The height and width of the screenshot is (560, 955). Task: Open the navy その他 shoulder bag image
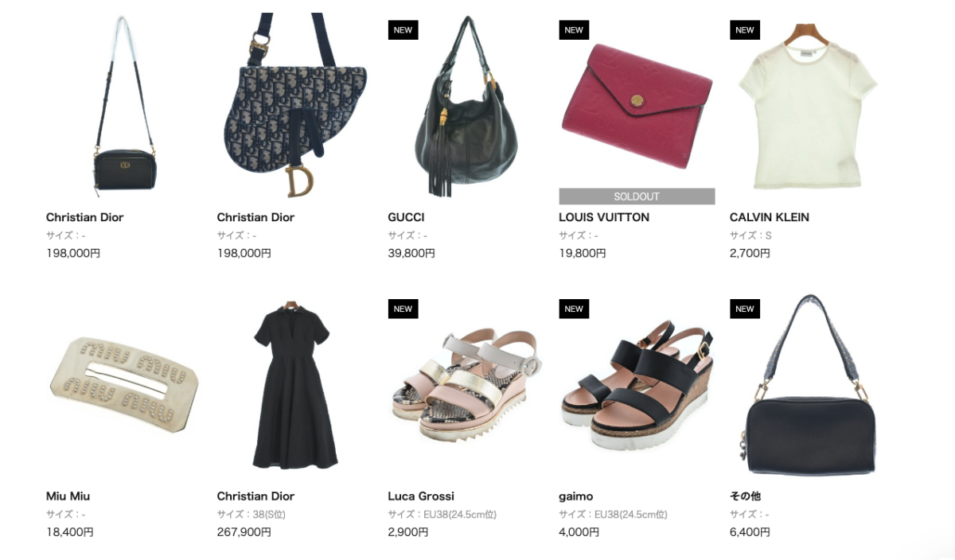pos(808,387)
